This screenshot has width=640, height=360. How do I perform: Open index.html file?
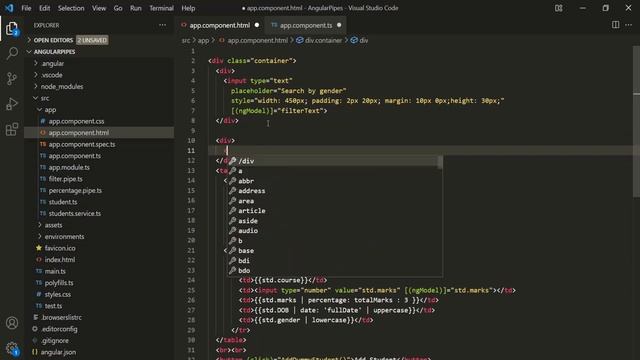pos(60,260)
